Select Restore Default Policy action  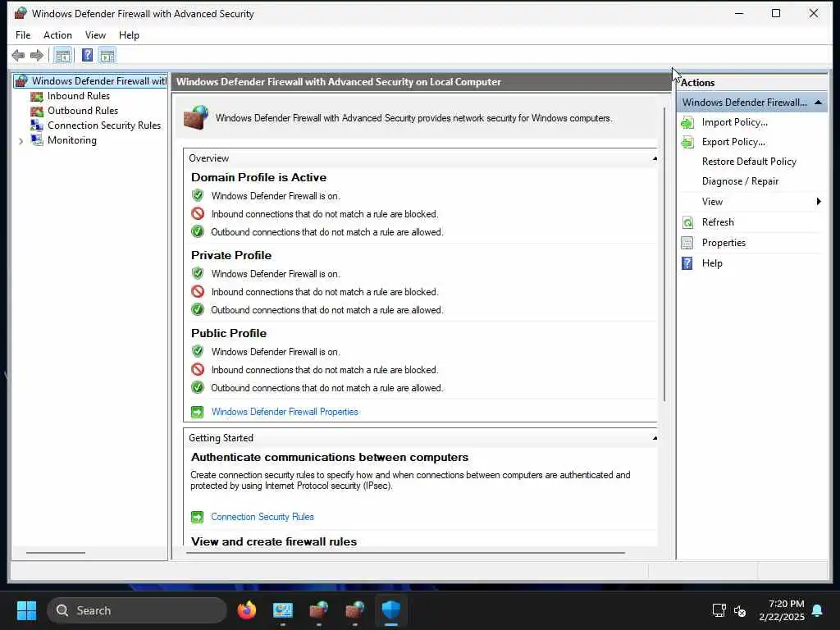click(x=749, y=162)
